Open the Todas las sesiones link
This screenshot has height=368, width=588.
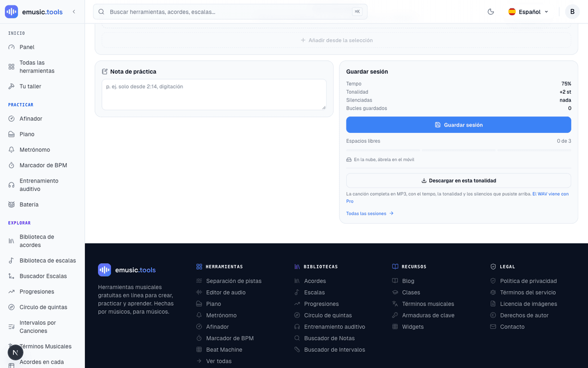[370, 213]
